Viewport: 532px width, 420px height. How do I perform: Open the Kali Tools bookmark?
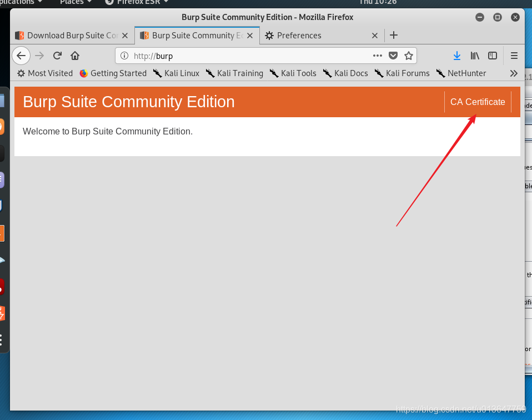coord(293,73)
